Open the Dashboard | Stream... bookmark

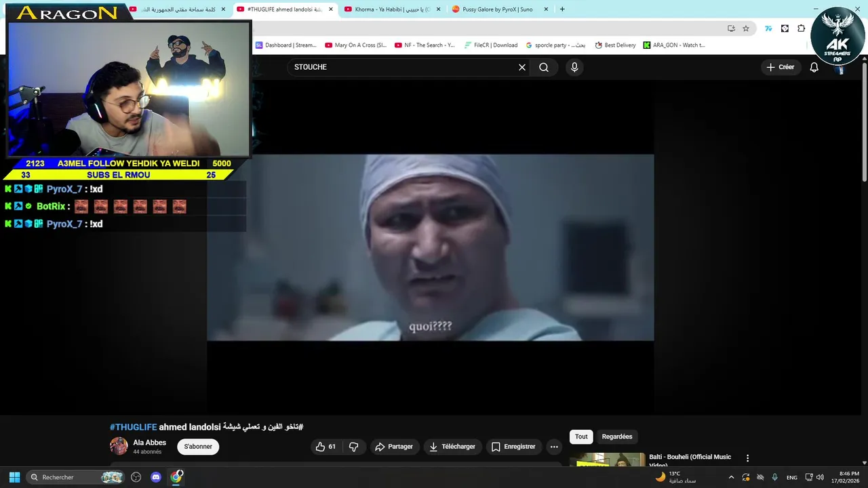pyautogui.click(x=285, y=45)
